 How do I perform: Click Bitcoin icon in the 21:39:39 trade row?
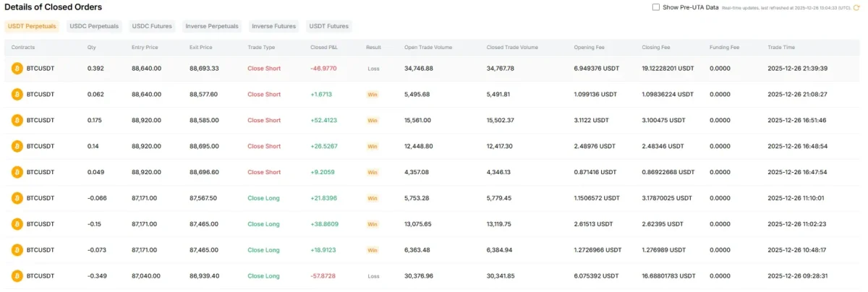point(17,68)
